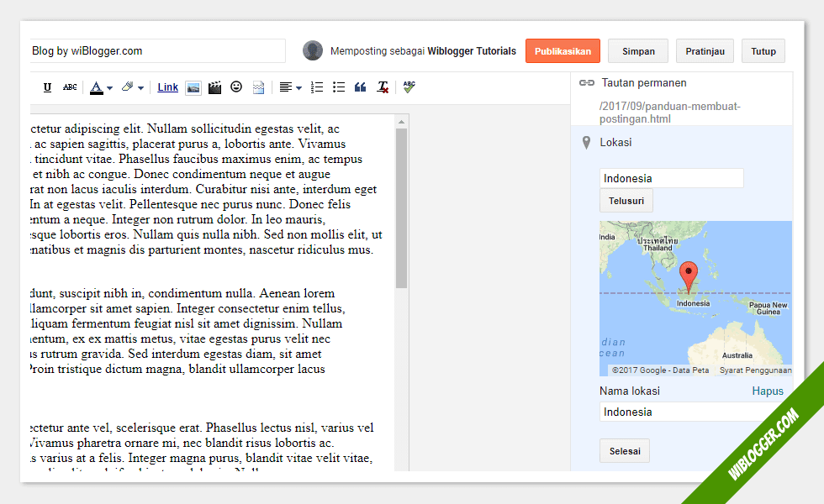Screen dimensions: 824x504
Task: Click Papua New Guinea on the map
Action: click(x=769, y=308)
